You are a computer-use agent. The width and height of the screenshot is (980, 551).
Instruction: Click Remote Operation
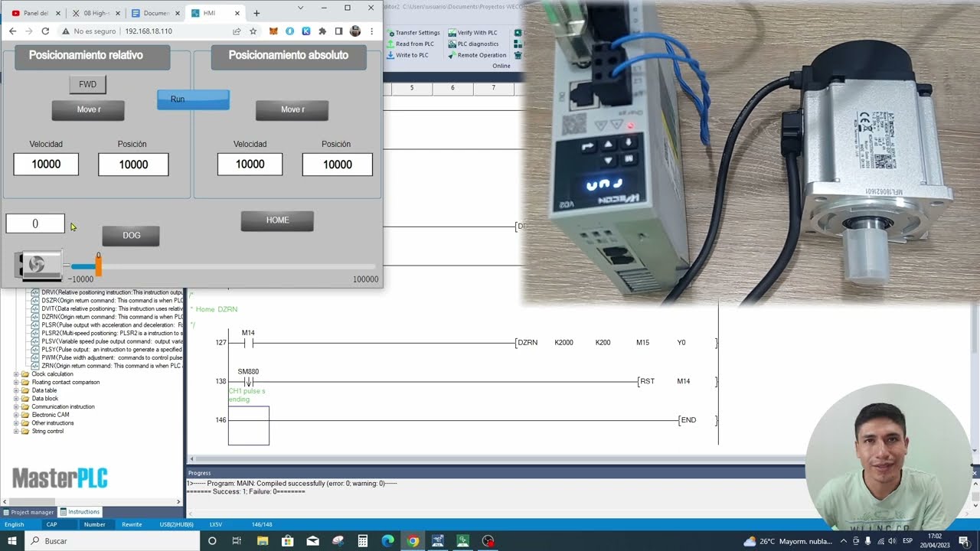pyautogui.click(x=477, y=55)
